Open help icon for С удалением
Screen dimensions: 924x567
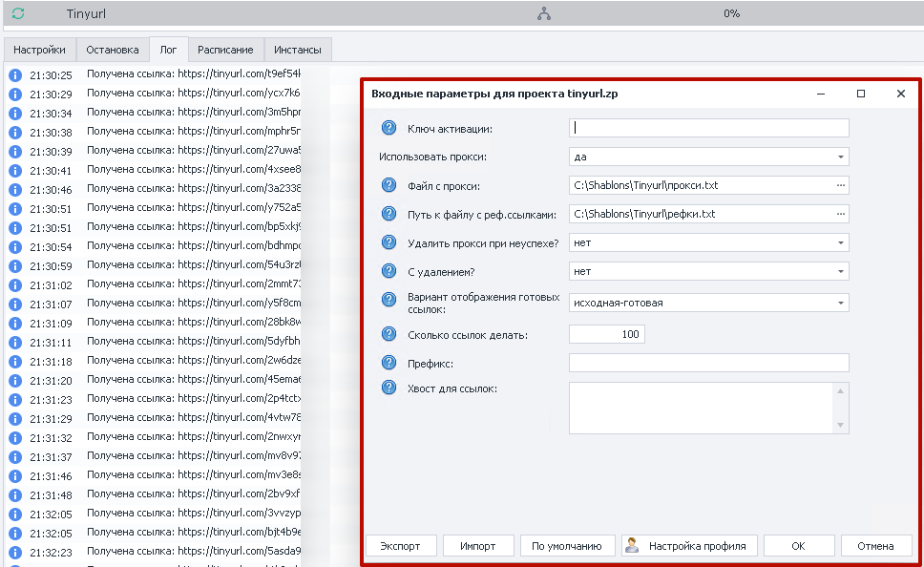coord(388,271)
